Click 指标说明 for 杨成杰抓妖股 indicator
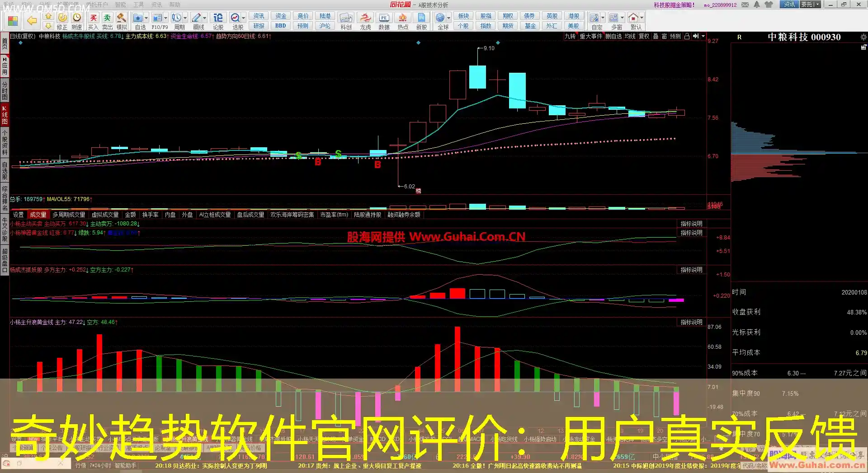The image size is (868, 473). click(691, 270)
